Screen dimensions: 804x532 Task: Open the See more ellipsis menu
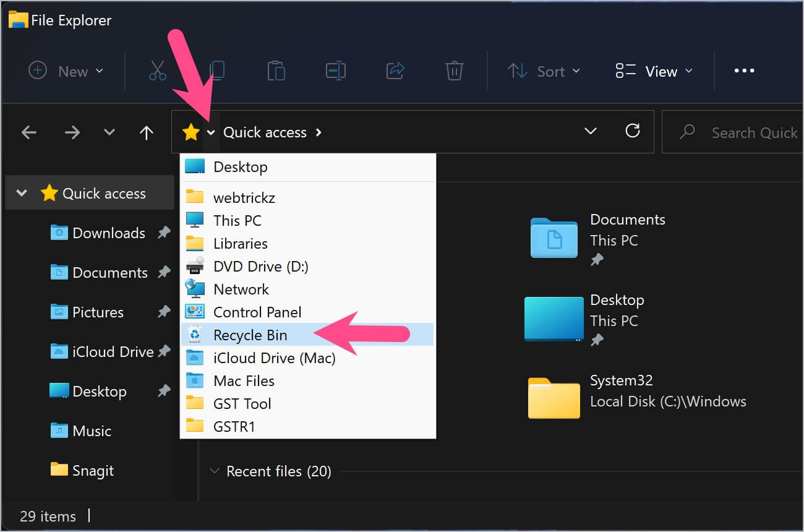[744, 71]
